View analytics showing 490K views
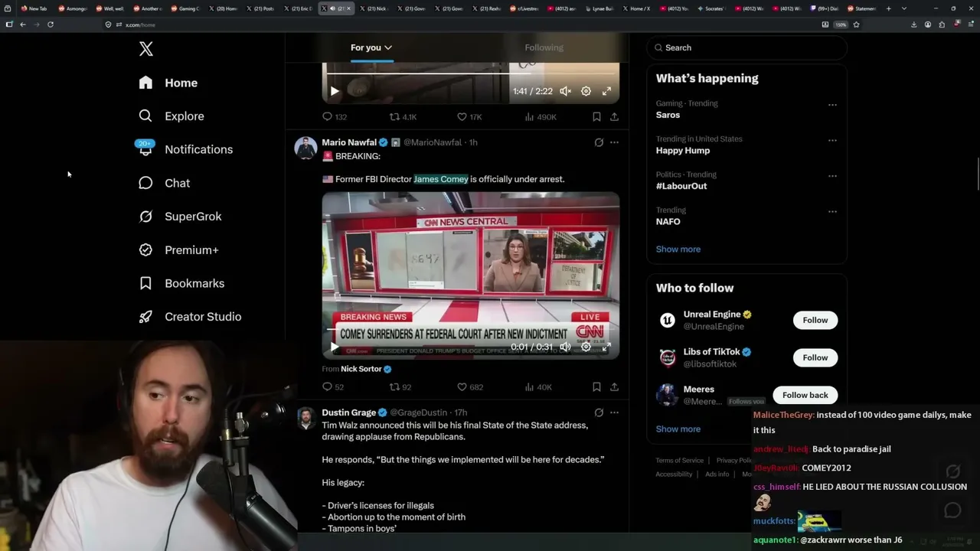The height and width of the screenshot is (551, 980). [x=529, y=117]
